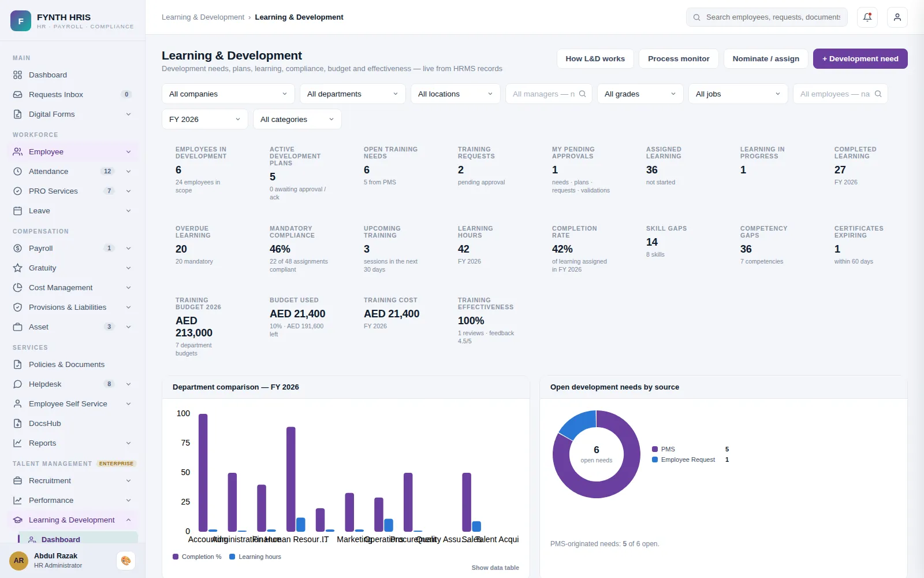Open the notifications bell icon

coord(867,17)
